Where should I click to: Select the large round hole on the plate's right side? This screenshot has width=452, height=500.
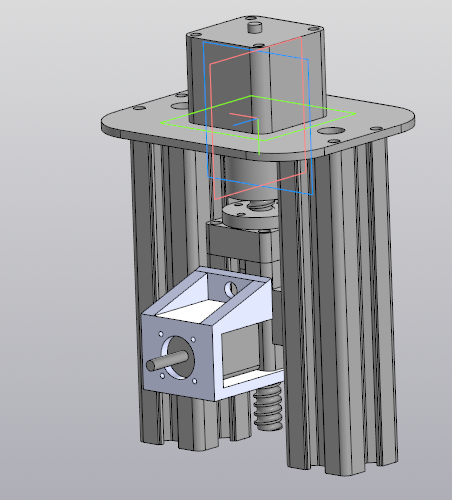click(331, 130)
